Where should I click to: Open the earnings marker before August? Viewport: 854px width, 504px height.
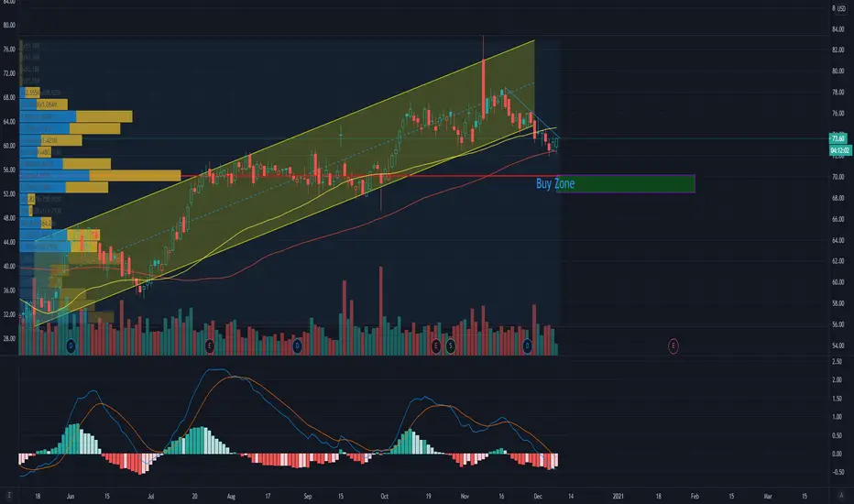(x=210, y=346)
